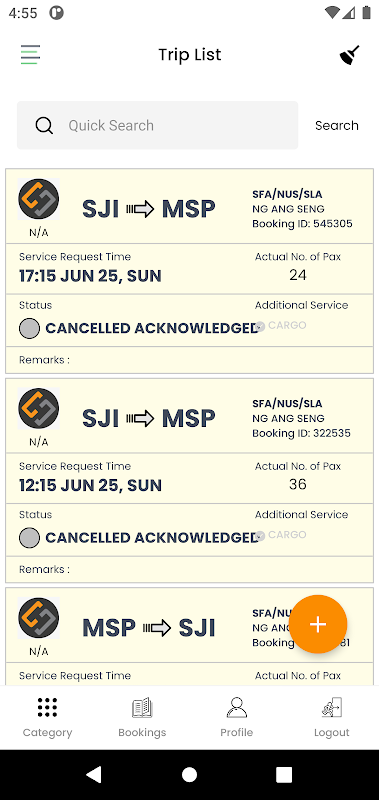This screenshot has height=800, width=379.
Task: Open the Profile tab
Action: (x=237, y=717)
